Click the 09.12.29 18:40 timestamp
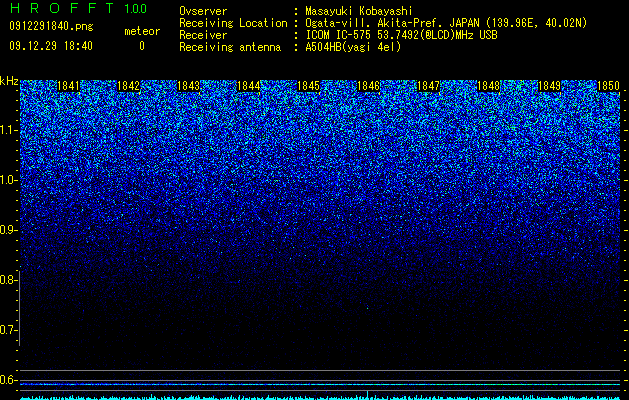 (51, 46)
